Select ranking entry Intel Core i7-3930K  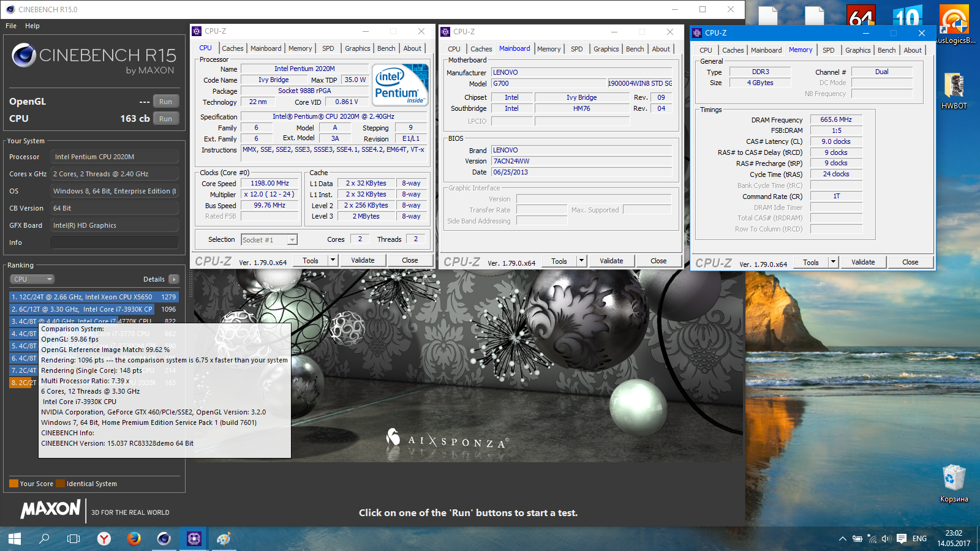pyautogui.click(x=94, y=309)
